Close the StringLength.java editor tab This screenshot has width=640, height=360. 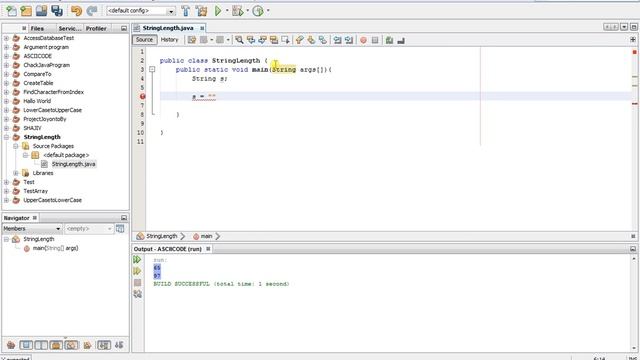click(x=202, y=28)
